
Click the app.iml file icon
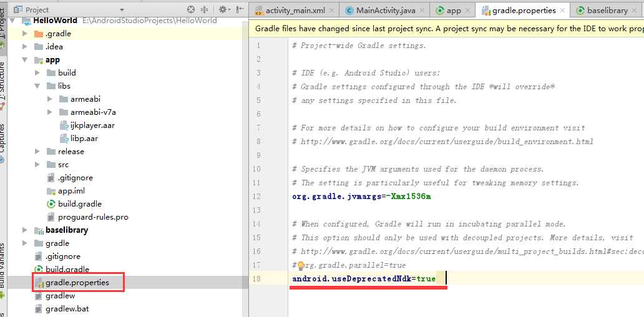(51, 191)
